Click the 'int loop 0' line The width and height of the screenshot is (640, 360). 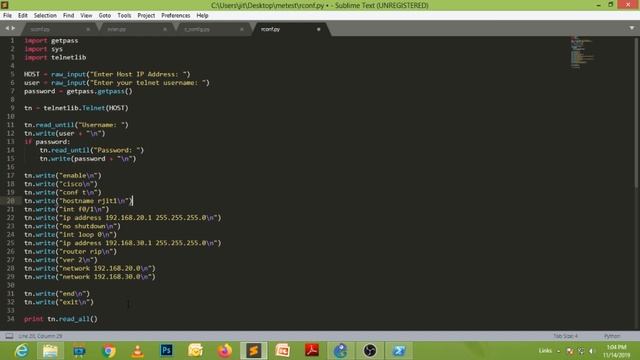(71, 235)
